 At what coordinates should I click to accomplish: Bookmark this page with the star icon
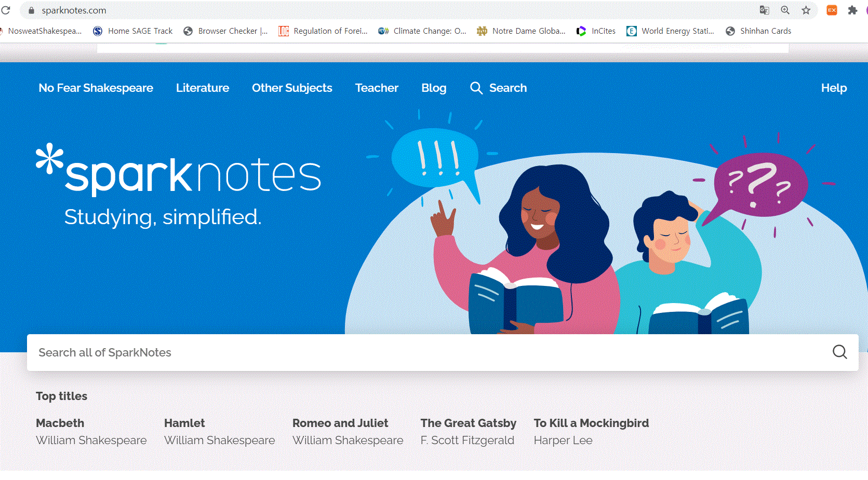pyautogui.click(x=806, y=10)
